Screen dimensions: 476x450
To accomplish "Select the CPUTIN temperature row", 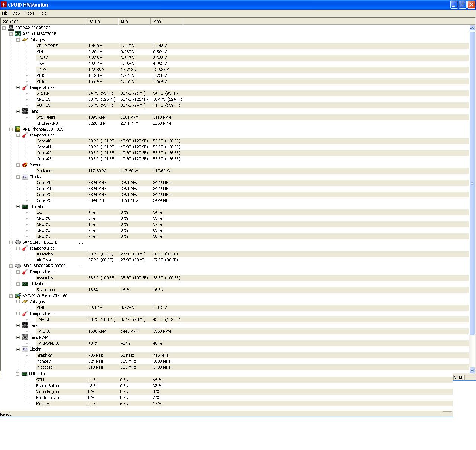I will 253,99.
